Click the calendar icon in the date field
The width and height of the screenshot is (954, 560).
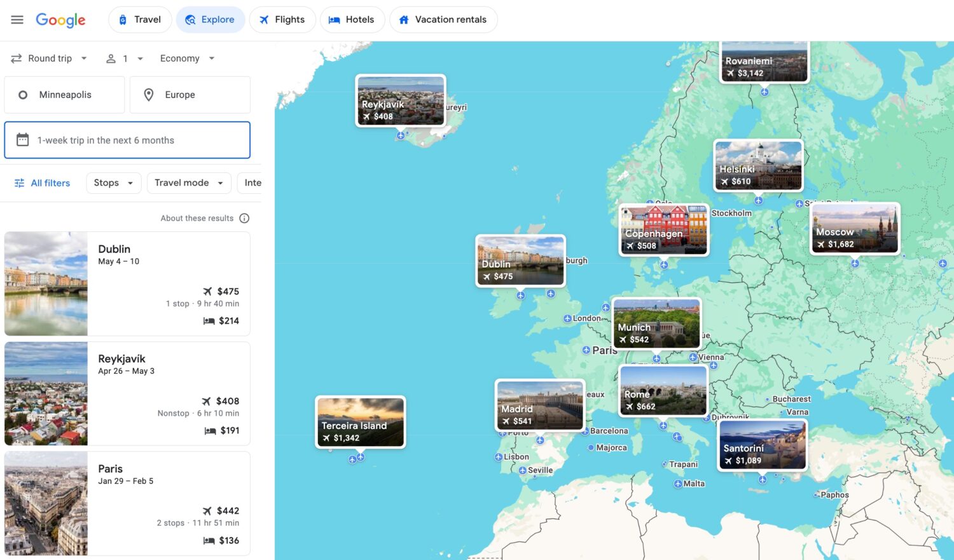pos(22,140)
